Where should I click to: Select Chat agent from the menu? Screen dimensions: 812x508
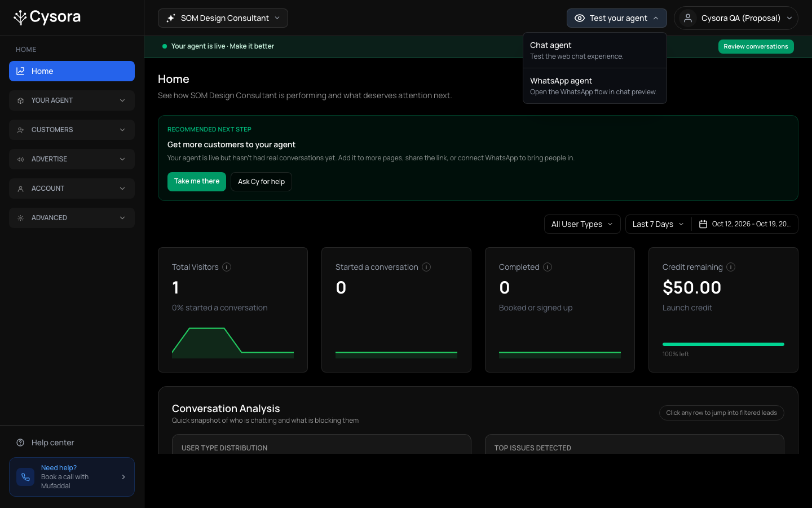[x=594, y=50]
